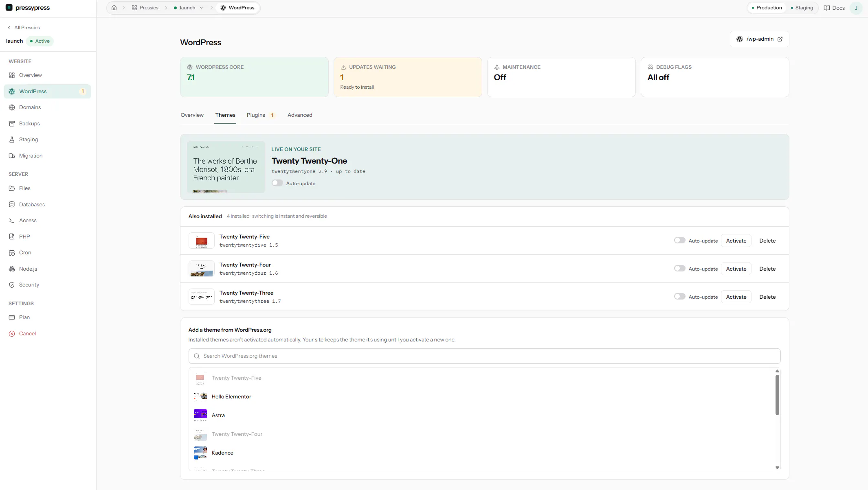Delete the Twenty Twenty-Four theme
This screenshot has height=490, width=868.
coord(767,269)
